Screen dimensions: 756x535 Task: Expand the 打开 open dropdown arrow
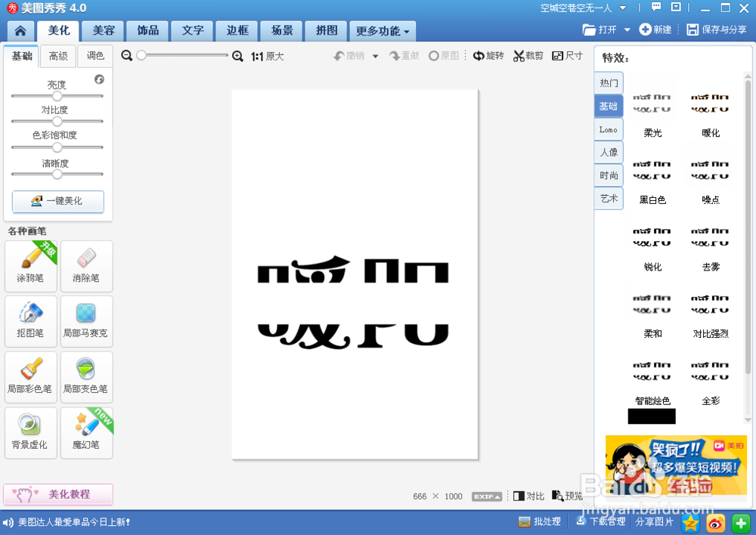[x=627, y=30]
